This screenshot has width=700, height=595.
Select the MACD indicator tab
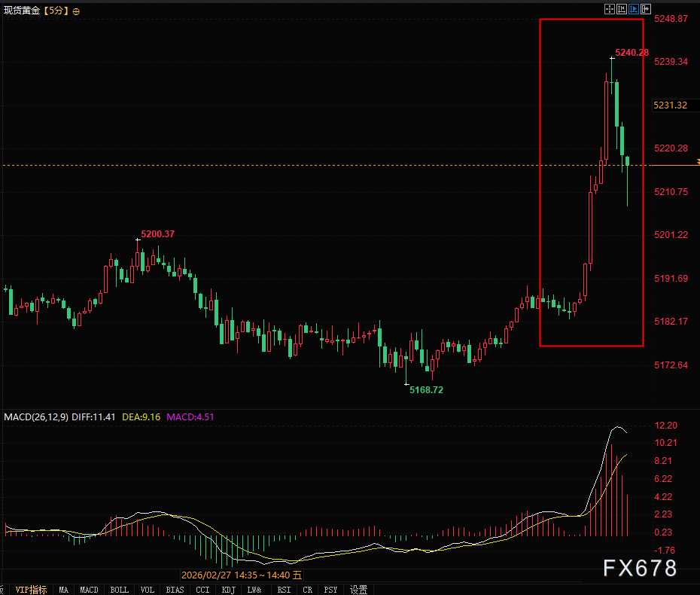coord(89,589)
